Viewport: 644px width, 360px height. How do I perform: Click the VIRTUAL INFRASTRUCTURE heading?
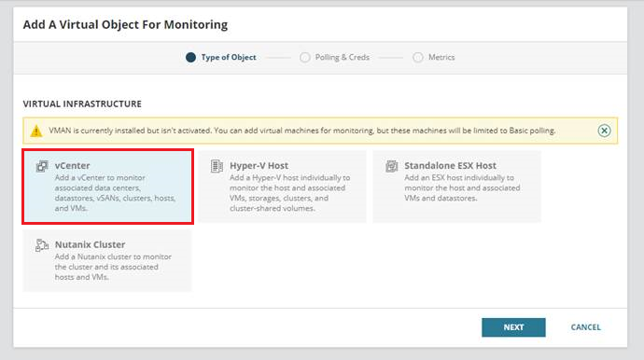click(x=82, y=104)
